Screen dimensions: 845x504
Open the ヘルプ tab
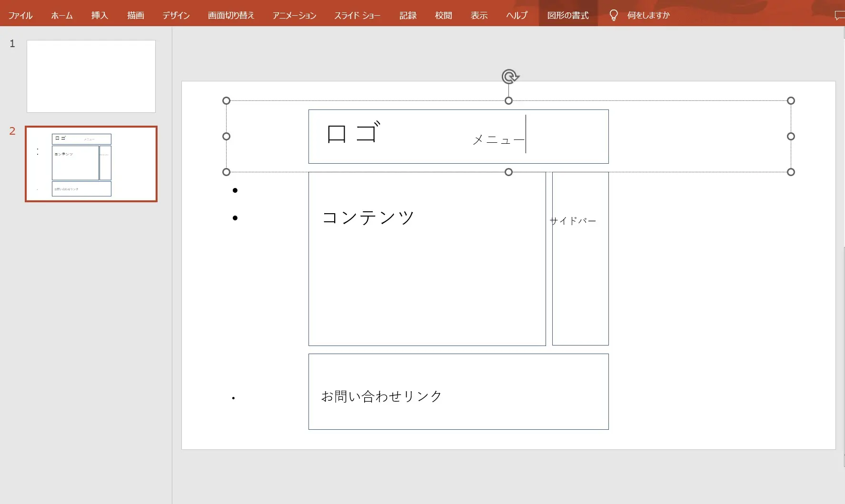coord(516,15)
